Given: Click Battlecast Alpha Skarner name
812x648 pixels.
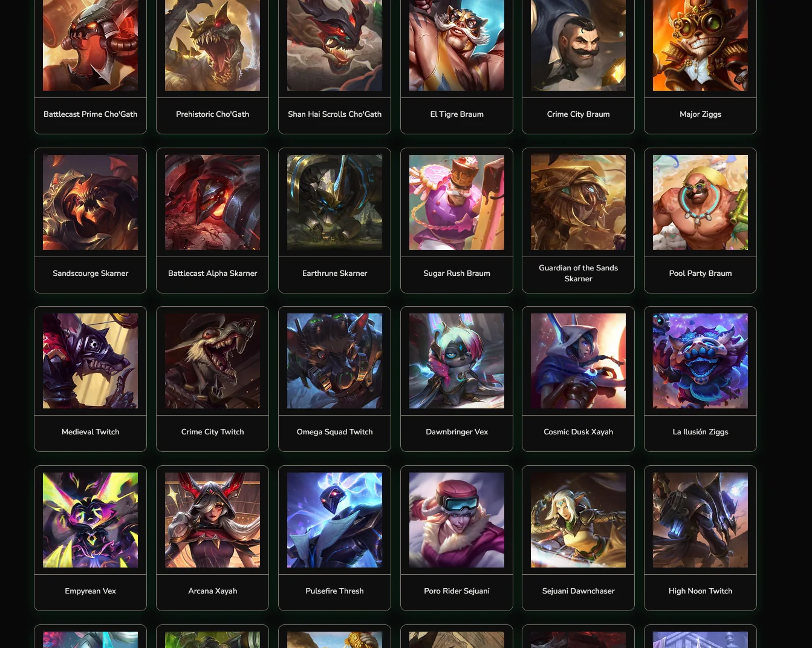Looking at the screenshot, I should (x=212, y=273).
